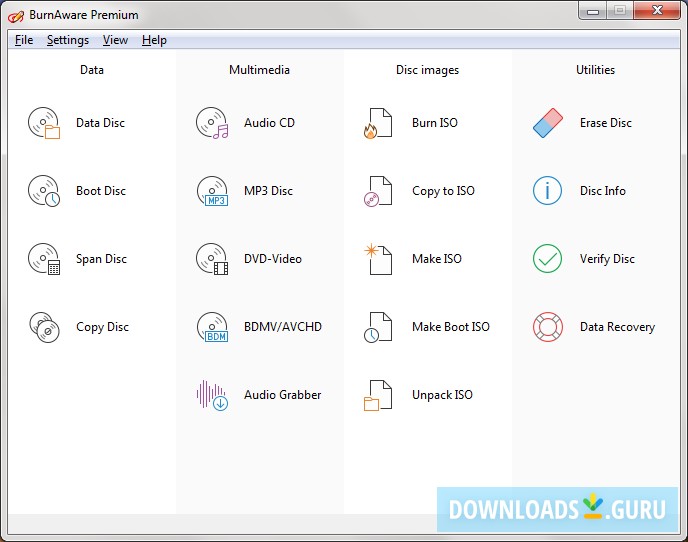
Task: Select the Span Disc icon
Action: 44,259
